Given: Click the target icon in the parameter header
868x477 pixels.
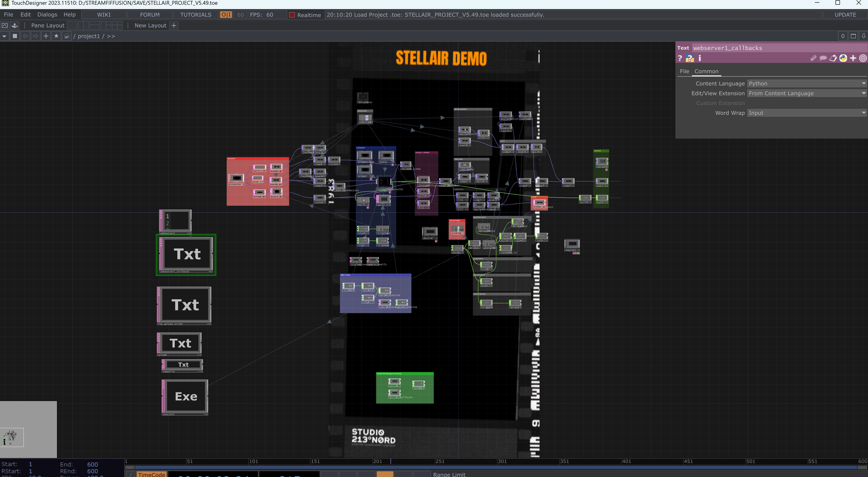Looking at the screenshot, I should [863, 58].
